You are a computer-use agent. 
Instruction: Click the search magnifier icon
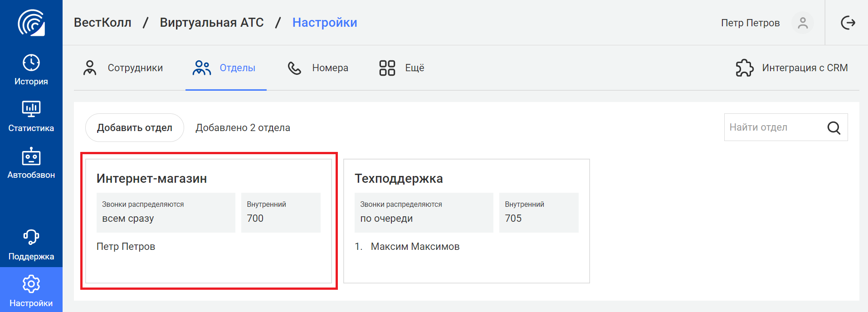834,128
